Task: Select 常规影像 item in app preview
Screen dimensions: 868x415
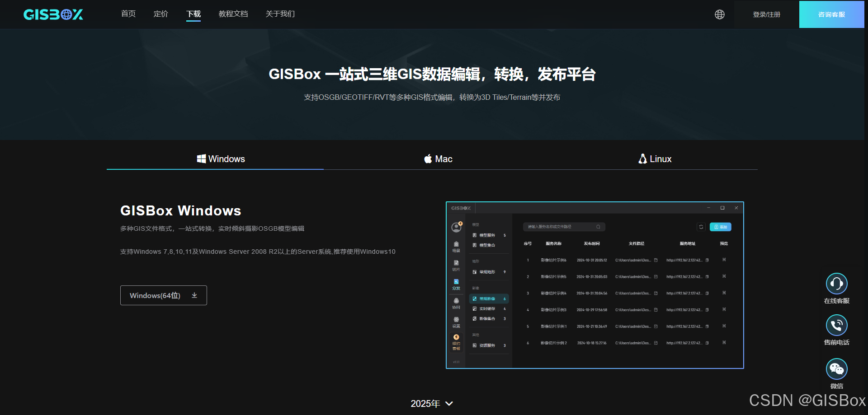Action: click(489, 299)
